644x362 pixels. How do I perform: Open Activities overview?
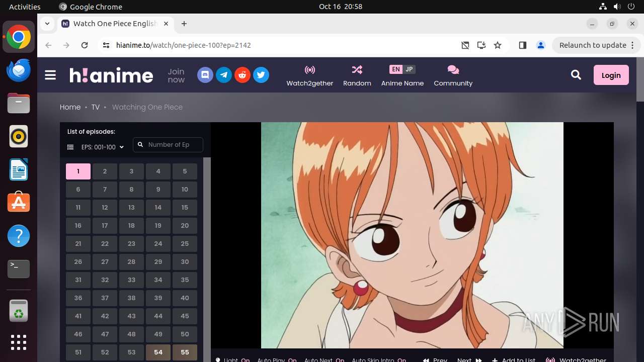point(25,7)
